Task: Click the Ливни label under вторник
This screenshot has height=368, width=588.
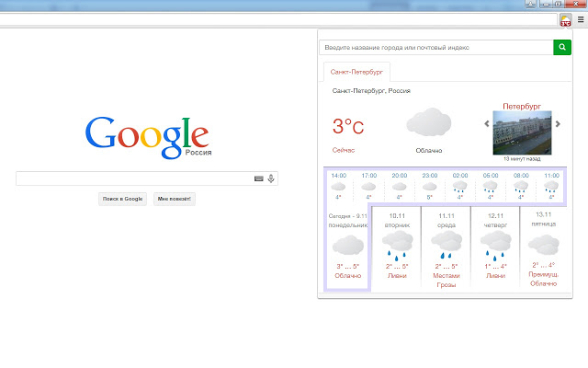Action: coord(397,276)
